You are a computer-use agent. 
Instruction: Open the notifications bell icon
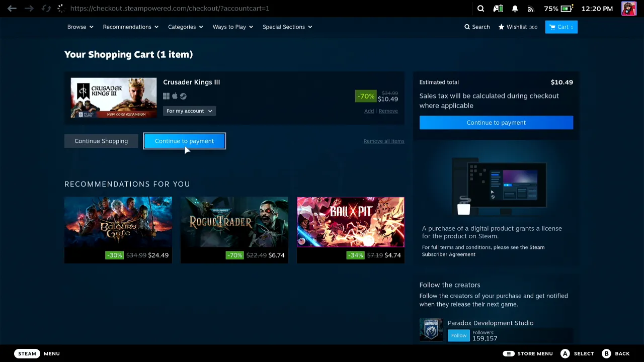(x=515, y=9)
